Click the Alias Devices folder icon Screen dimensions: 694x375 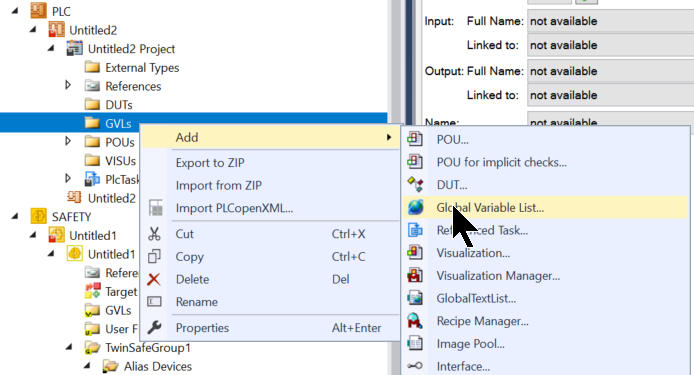tap(110, 366)
